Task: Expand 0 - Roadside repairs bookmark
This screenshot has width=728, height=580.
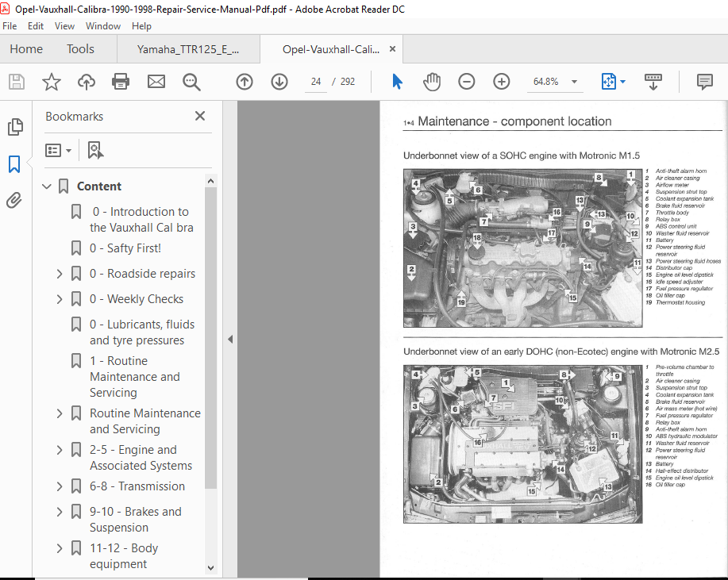Action: tap(60, 274)
